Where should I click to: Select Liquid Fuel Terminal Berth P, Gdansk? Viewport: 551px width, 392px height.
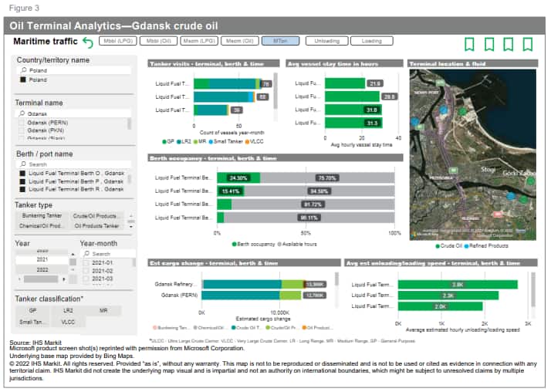click(x=22, y=181)
